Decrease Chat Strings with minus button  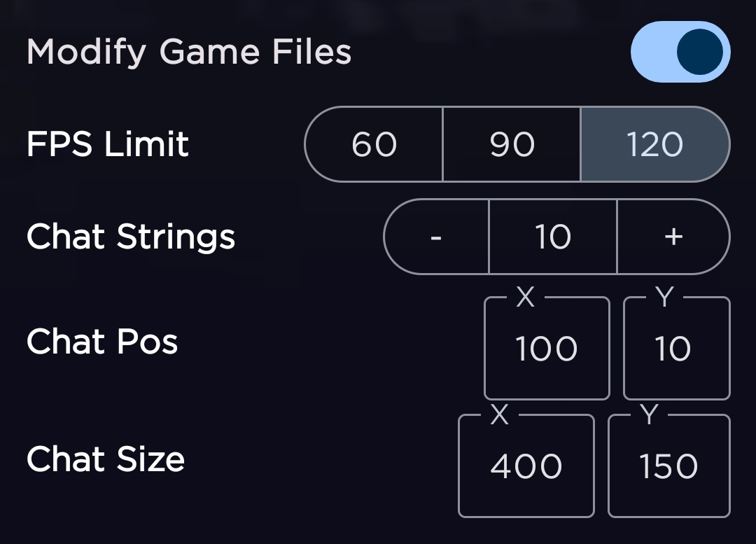pyautogui.click(x=436, y=237)
